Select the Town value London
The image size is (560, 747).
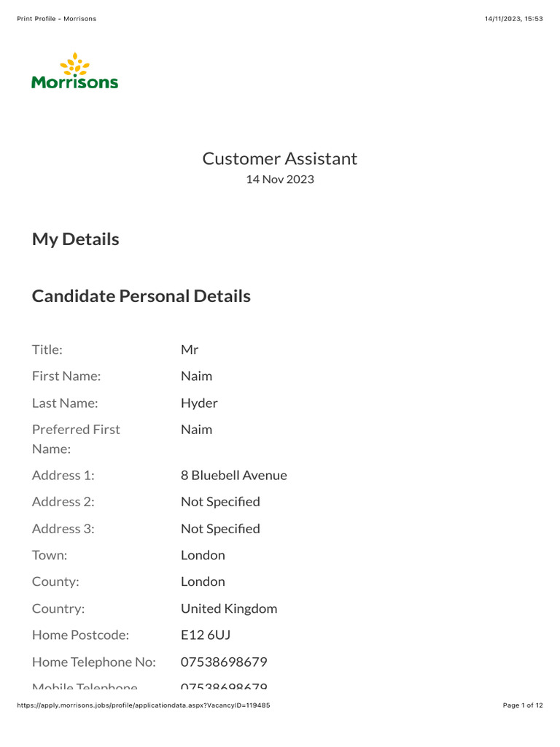coord(203,555)
